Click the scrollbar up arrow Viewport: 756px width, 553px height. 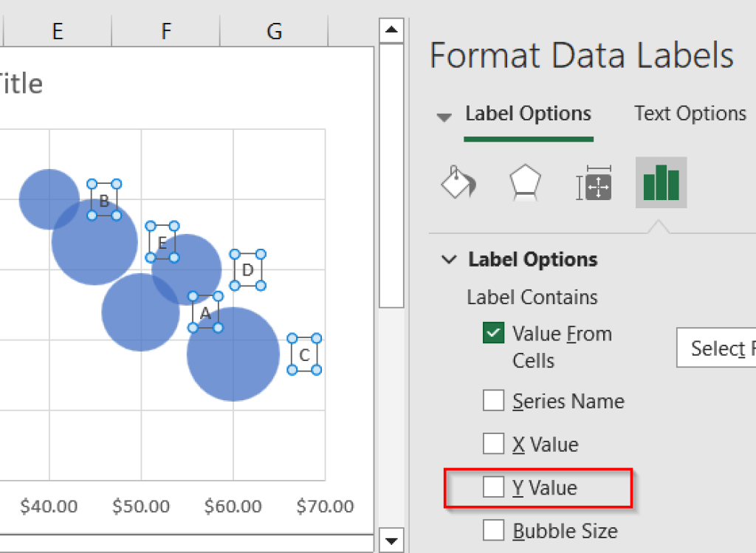pos(391,28)
